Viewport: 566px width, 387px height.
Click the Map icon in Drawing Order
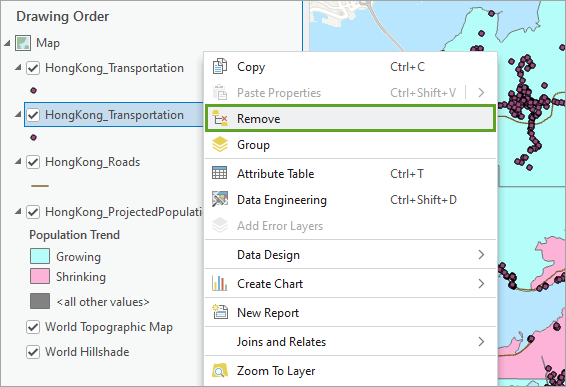[x=23, y=43]
